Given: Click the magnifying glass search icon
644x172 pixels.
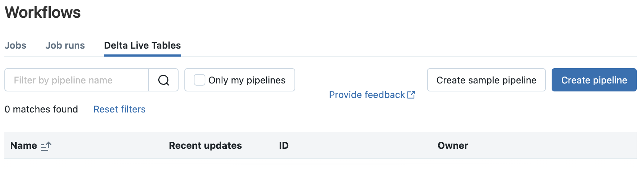Looking at the screenshot, I should 164,80.
